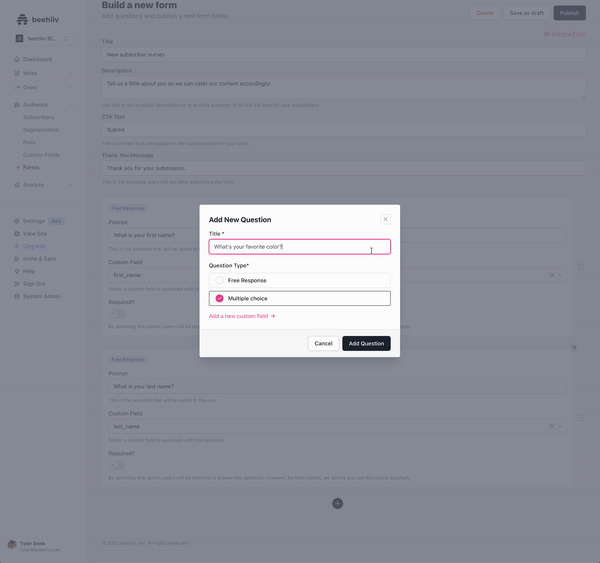
Task: Click the Analyze chart icon
Action: pyautogui.click(x=17, y=184)
